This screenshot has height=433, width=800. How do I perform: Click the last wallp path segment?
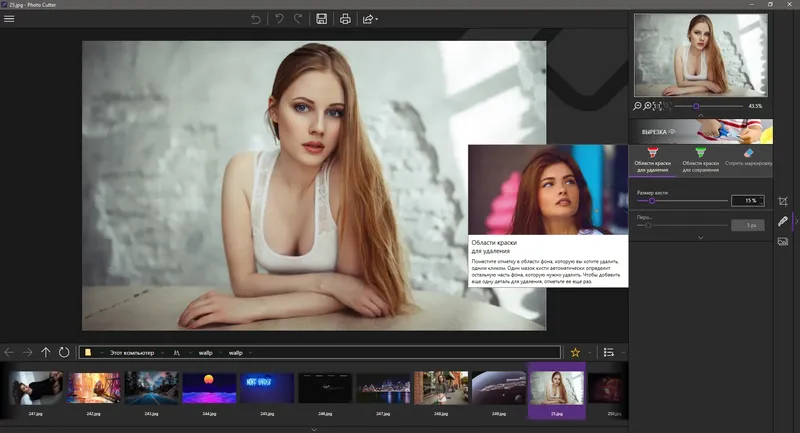pyautogui.click(x=235, y=353)
